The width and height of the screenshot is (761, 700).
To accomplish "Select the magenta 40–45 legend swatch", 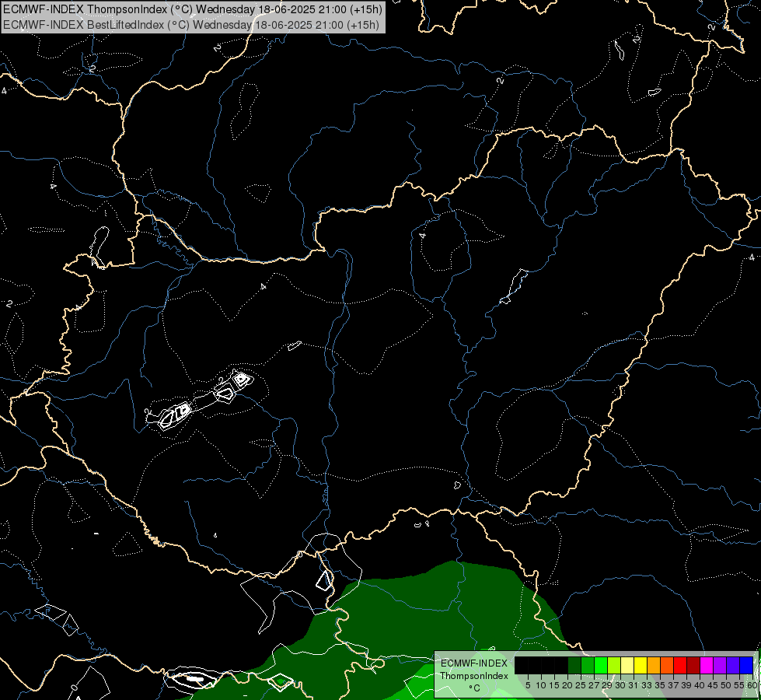I will 707,665.
